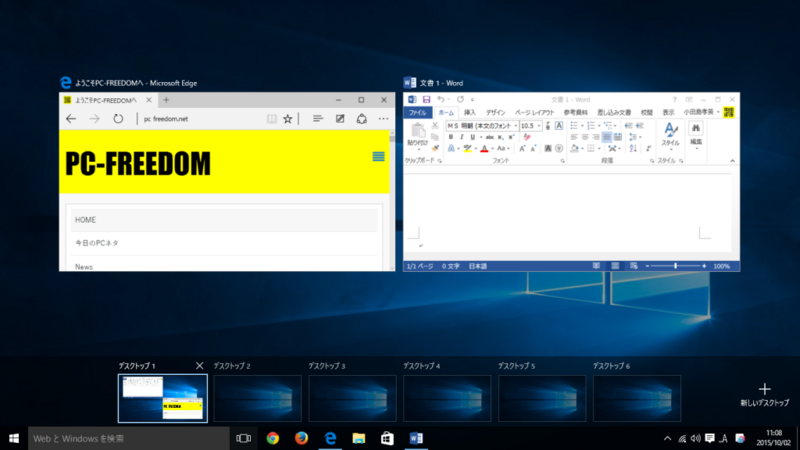The image size is (800, 450).
Task: Open Font dialog launcher in Word ribbon
Action: (563, 161)
